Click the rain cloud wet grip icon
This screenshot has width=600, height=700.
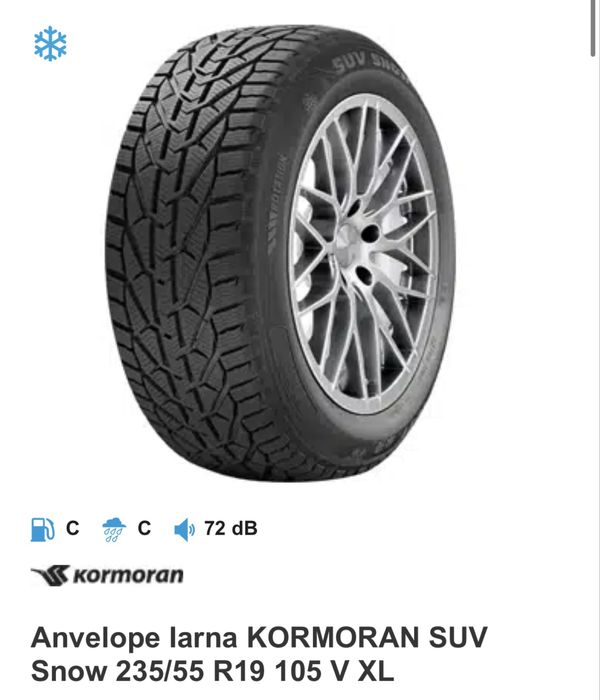click(x=114, y=530)
